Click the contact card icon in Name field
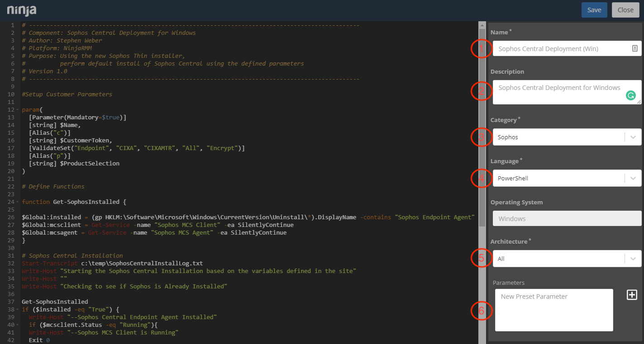 [x=634, y=48]
